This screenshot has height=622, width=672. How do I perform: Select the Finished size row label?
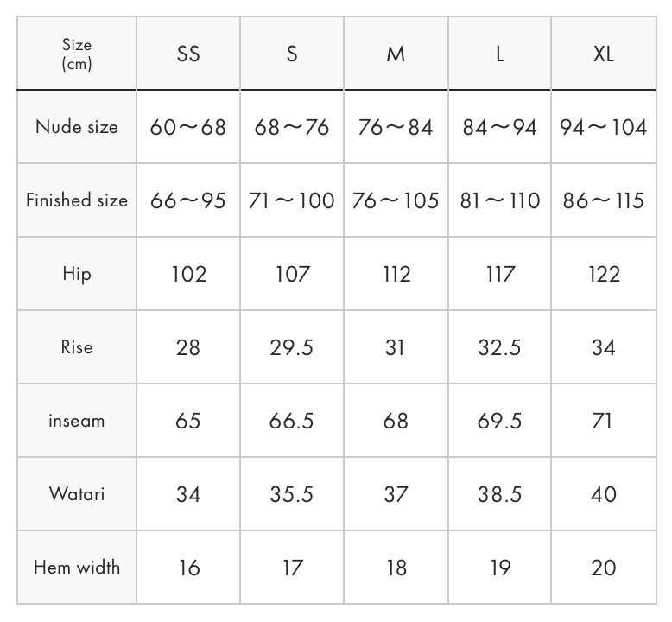point(77,200)
